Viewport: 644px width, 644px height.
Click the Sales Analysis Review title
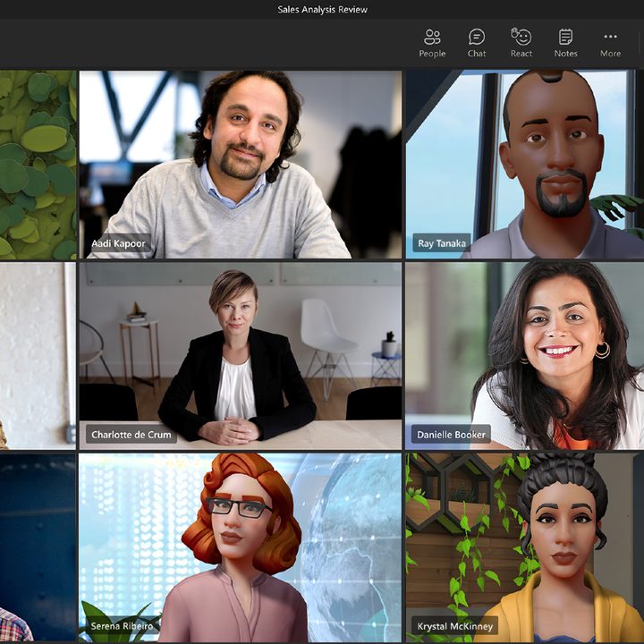tap(322, 10)
